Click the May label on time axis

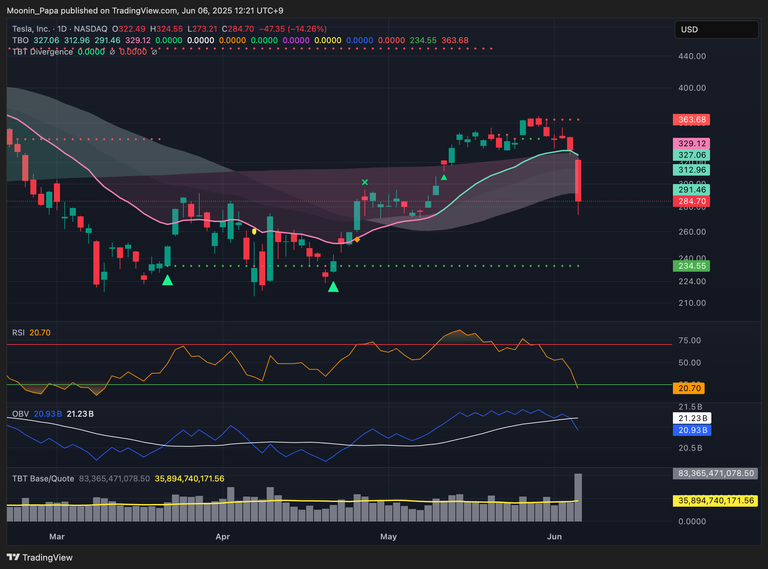coord(388,537)
